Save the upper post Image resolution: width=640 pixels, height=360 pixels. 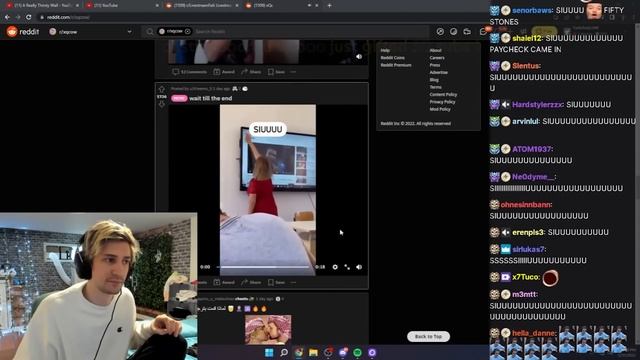[x=276, y=72]
